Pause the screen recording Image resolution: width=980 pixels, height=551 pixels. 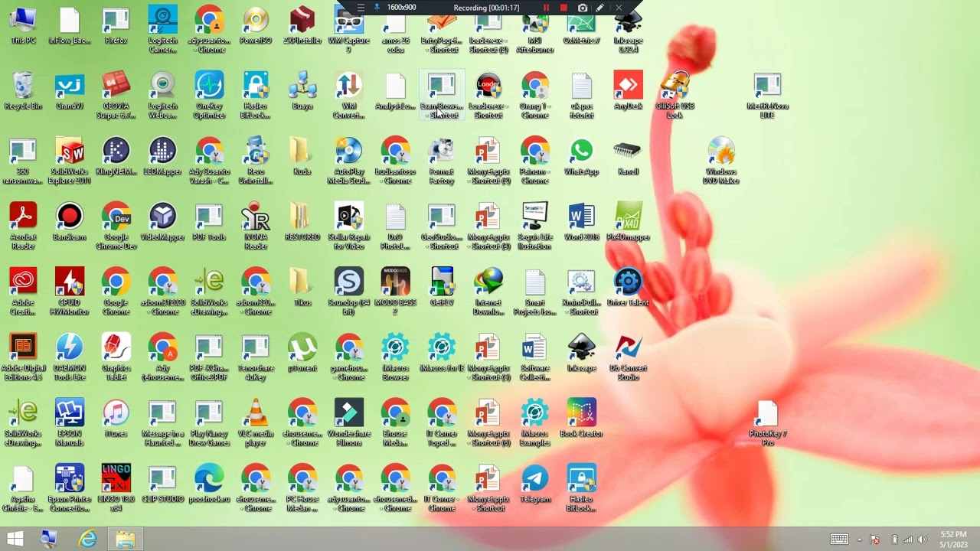[x=546, y=8]
